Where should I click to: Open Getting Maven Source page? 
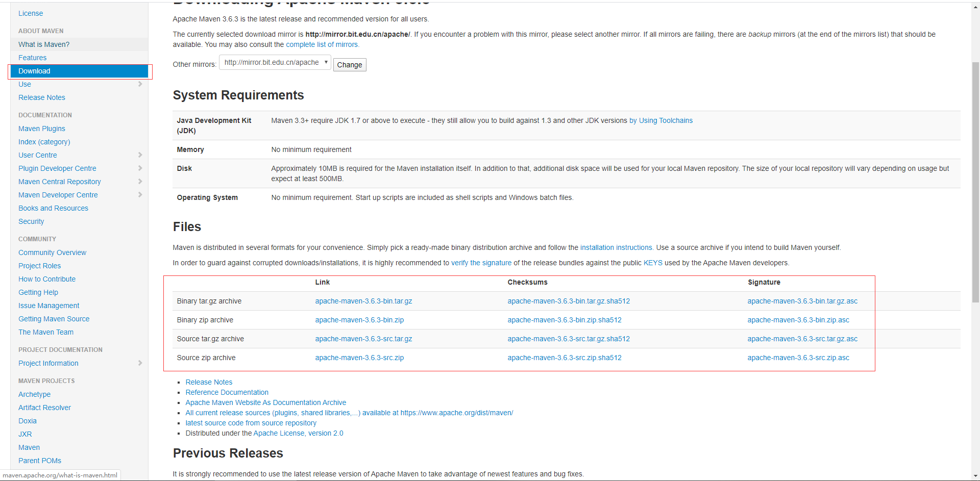(54, 319)
